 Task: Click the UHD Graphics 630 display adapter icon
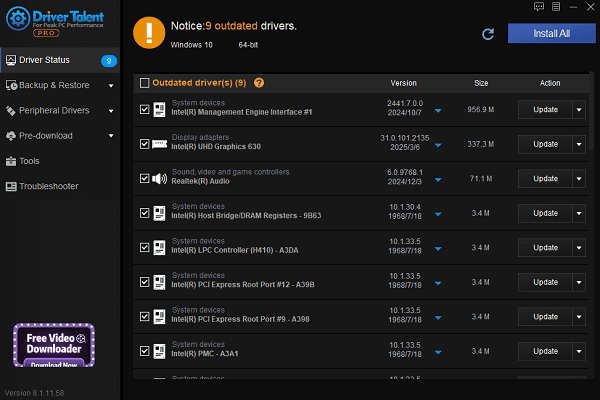(x=160, y=144)
